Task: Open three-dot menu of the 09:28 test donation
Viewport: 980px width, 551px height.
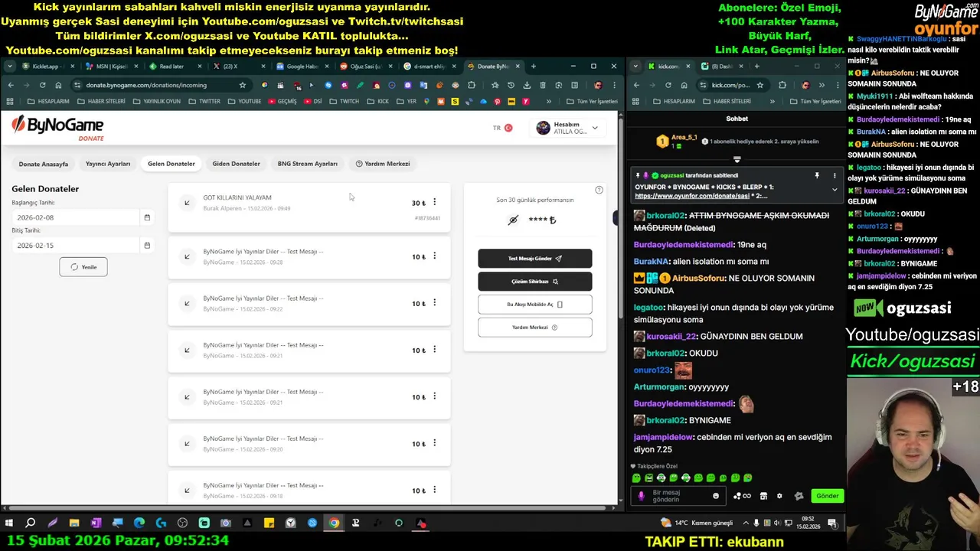Action: click(x=434, y=256)
